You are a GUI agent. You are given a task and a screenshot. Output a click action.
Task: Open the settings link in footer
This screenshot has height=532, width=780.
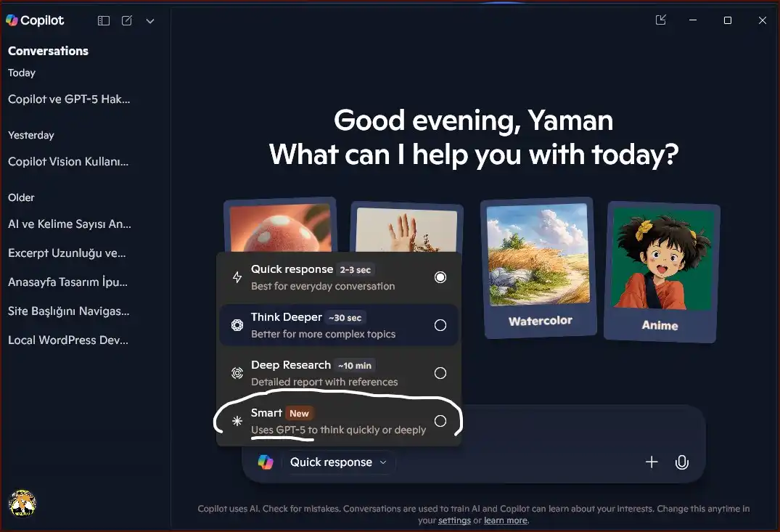[x=454, y=520]
